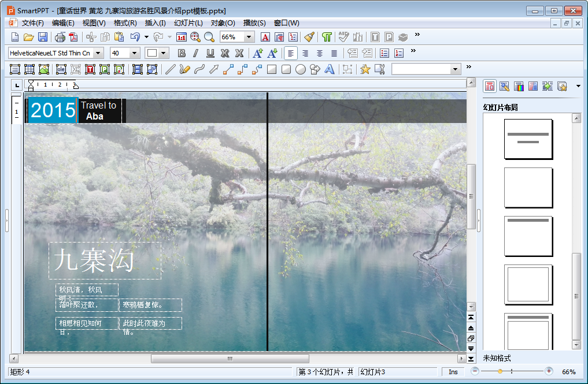Image resolution: width=588 pixels, height=384 pixels.
Task: Activate the format painter brush
Action: [309, 37]
